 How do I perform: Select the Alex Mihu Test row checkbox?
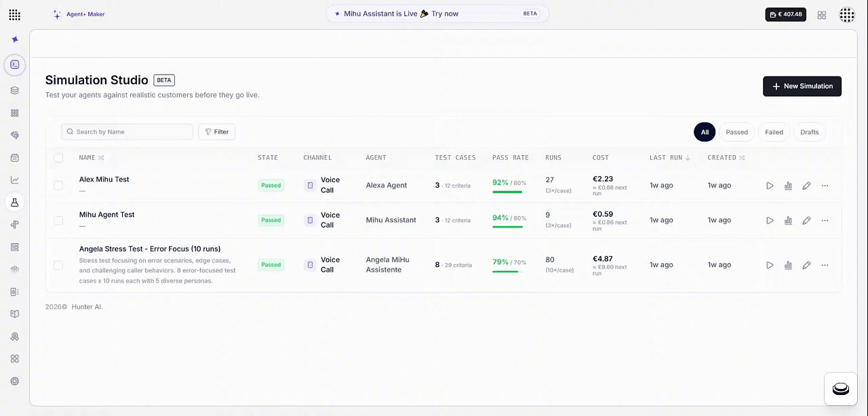pos(58,185)
